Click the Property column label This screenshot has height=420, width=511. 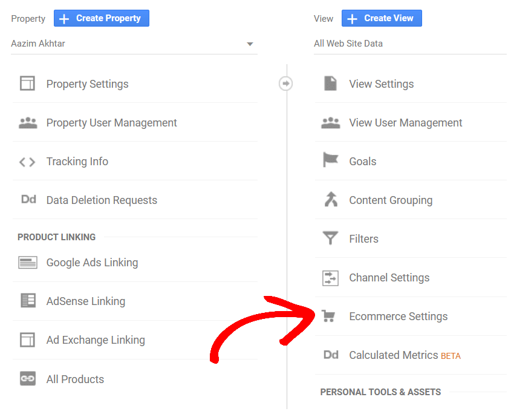point(28,19)
